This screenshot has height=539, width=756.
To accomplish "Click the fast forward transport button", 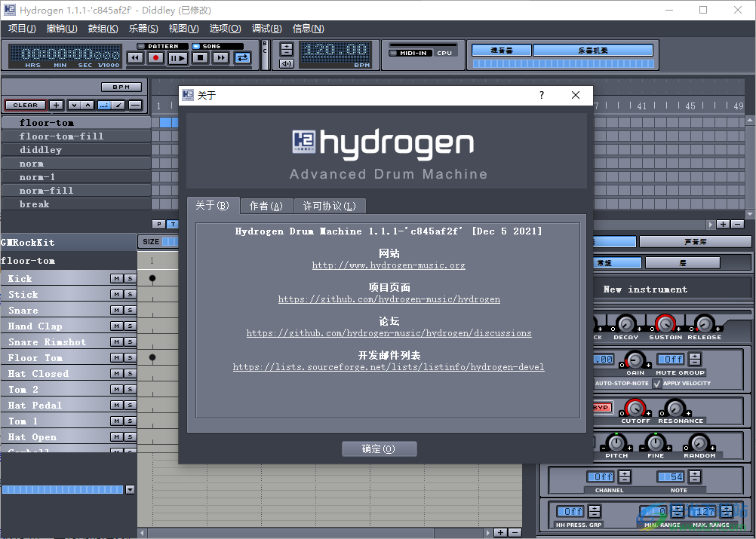I will tap(221, 58).
